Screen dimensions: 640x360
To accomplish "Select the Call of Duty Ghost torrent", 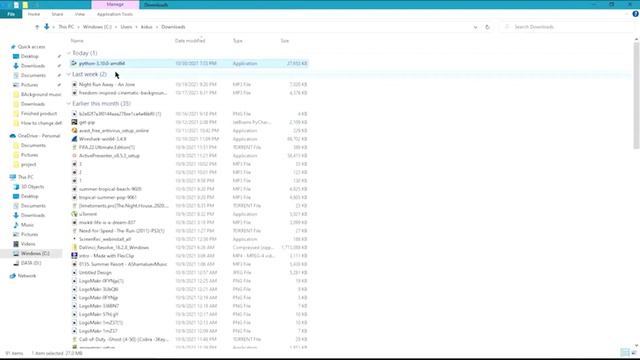I will point(124,339).
